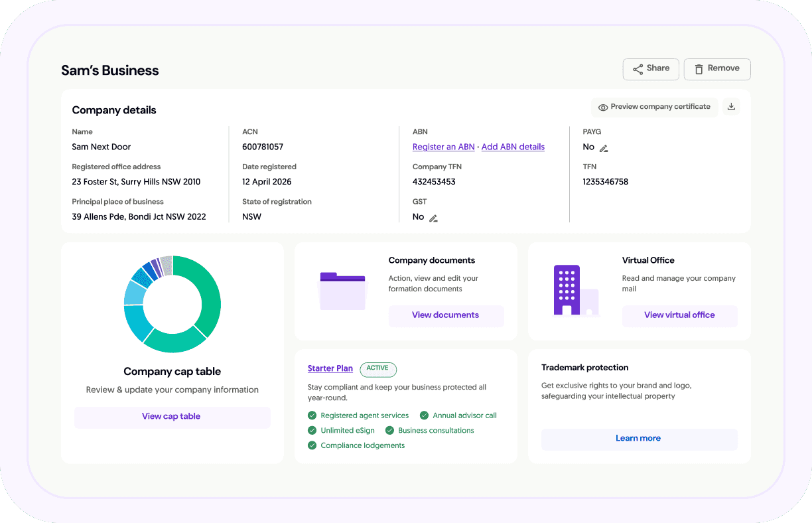
Task: Click the purple building icon in Virtual Office
Action: 567,290
